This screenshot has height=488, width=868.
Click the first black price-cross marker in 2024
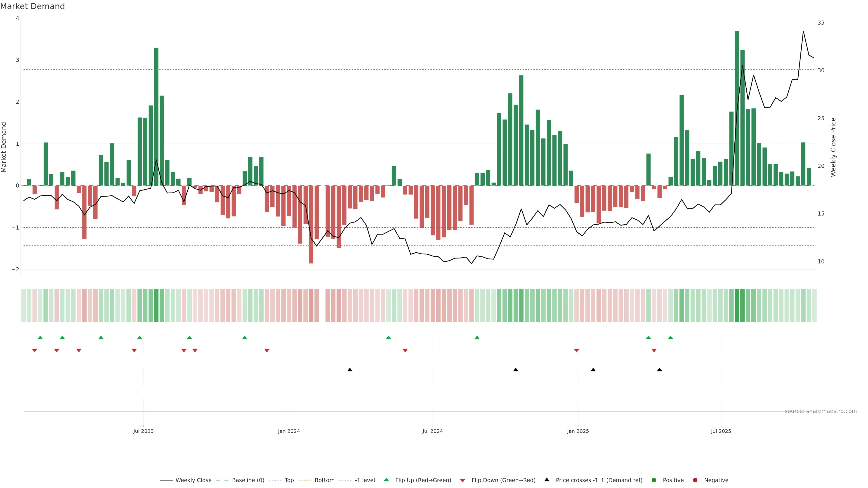pyautogui.click(x=350, y=370)
